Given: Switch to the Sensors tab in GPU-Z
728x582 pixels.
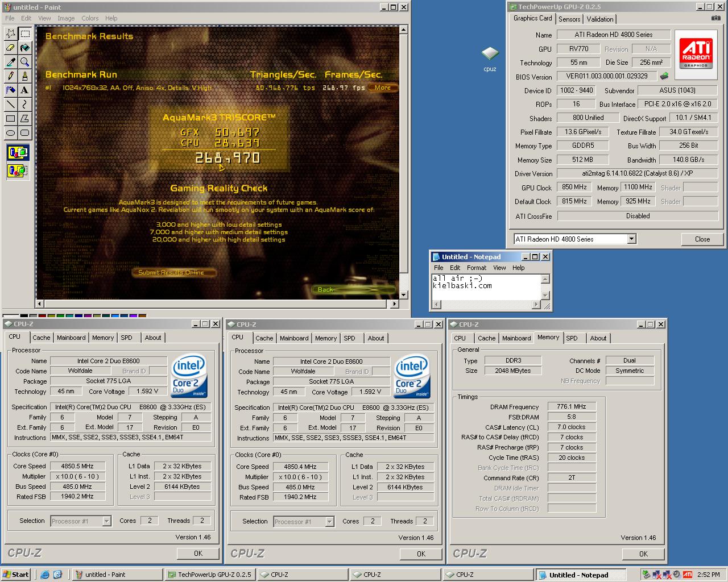Looking at the screenshot, I should tap(569, 19).
